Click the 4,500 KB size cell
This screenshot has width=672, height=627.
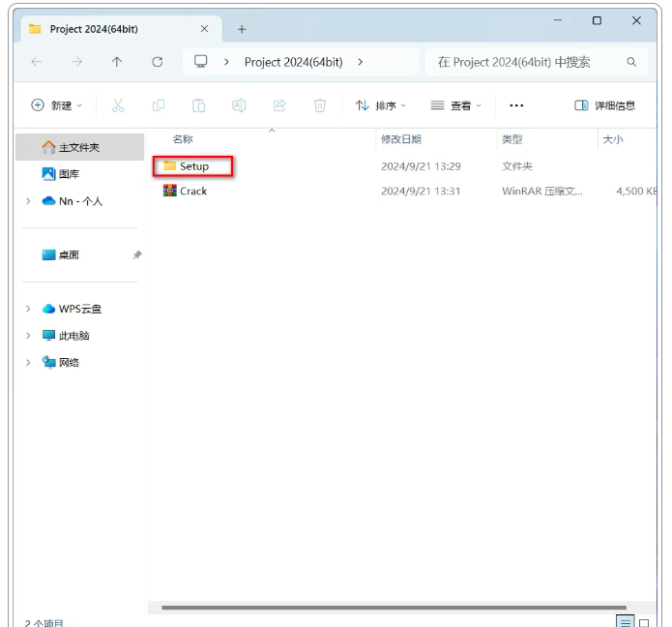[637, 192]
